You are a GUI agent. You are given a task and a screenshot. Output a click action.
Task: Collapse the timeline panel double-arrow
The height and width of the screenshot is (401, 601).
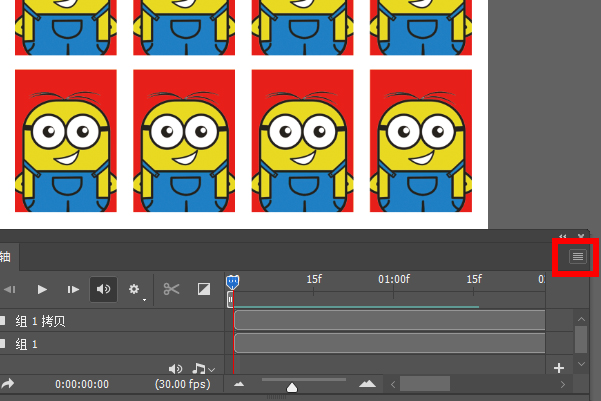pos(562,237)
